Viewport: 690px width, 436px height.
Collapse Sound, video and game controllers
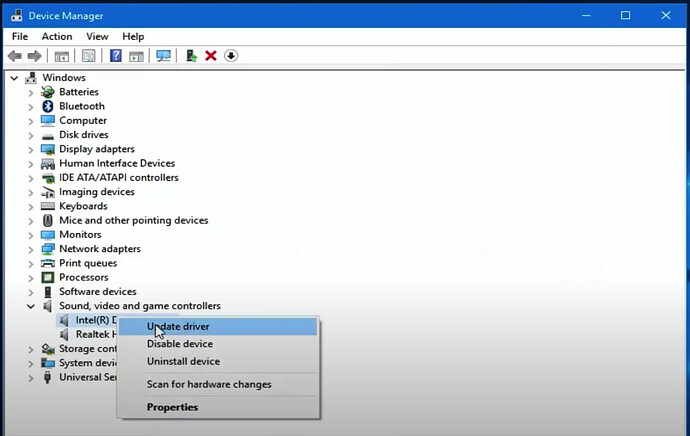point(30,306)
